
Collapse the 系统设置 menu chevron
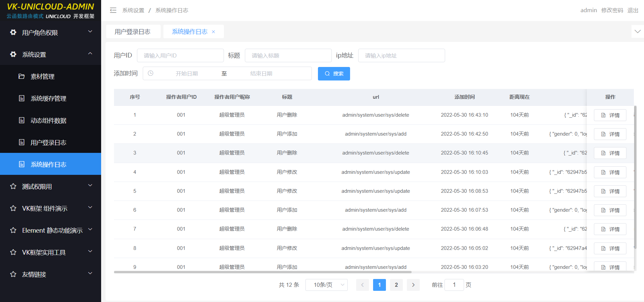[90, 53]
